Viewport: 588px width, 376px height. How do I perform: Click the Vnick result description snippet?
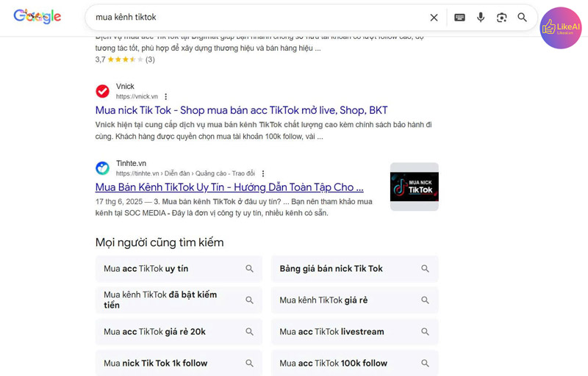tap(263, 130)
